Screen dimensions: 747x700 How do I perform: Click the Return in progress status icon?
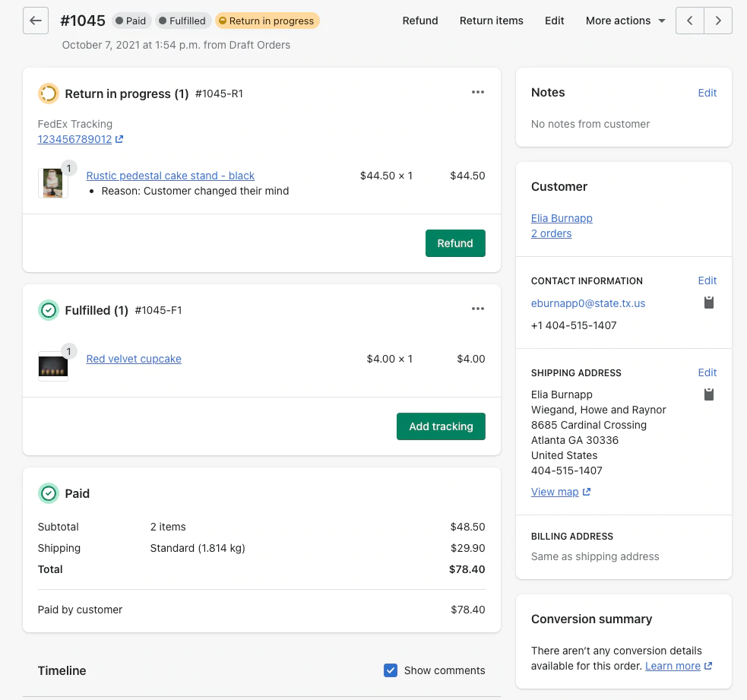tap(48, 93)
